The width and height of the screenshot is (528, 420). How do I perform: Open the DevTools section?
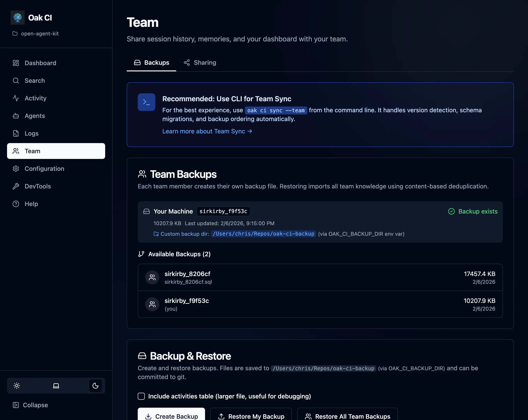pyautogui.click(x=38, y=186)
